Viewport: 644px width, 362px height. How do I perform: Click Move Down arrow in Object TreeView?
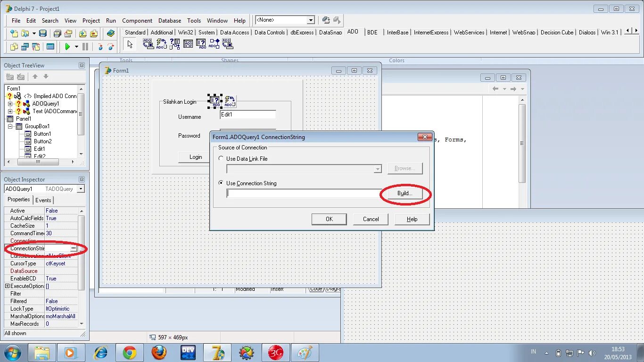(x=46, y=77)
